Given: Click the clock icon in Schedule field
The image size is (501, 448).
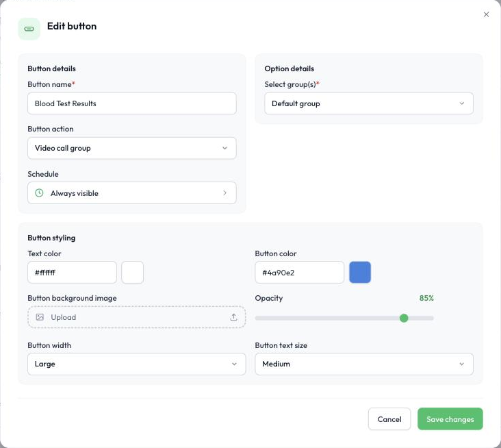Looking at the screenshot, I should pyautogui.click(x=39, y=192).
